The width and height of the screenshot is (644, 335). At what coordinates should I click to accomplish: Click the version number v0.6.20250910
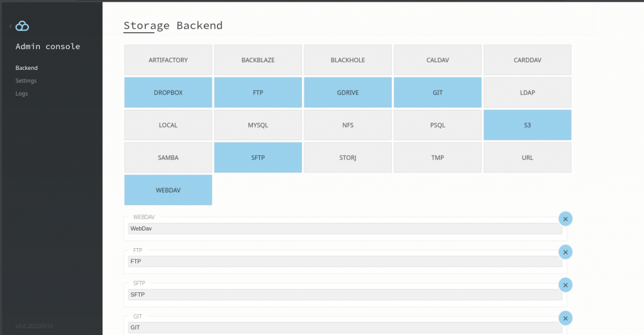click(x=34, y=326)
